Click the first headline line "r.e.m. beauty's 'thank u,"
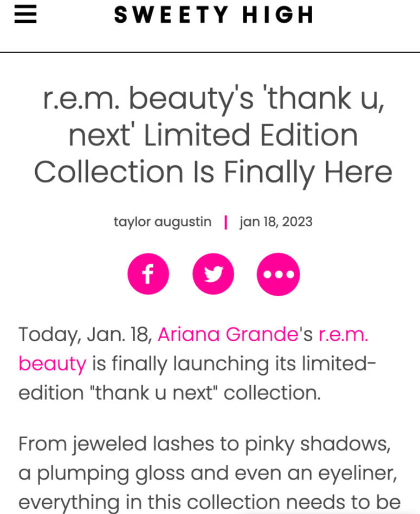This screenshot has height=514, width=420. (x=213, y=98)
